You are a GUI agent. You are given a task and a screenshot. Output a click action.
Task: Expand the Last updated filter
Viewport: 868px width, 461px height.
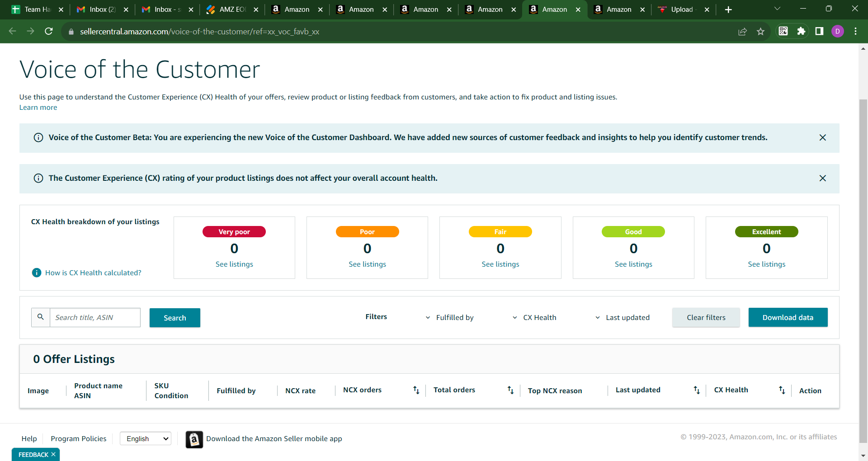pos(622,318)
